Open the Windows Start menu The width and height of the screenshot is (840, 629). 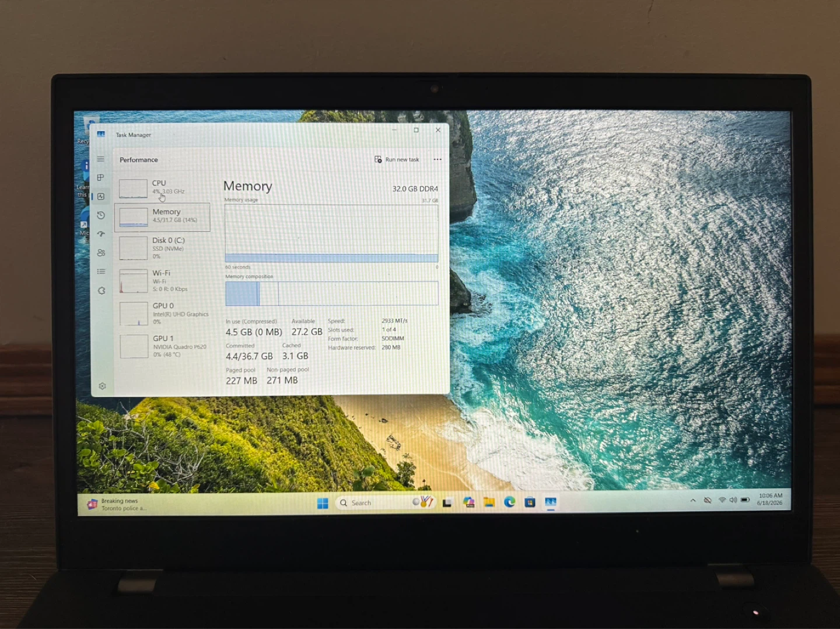[x=323, y=503]
